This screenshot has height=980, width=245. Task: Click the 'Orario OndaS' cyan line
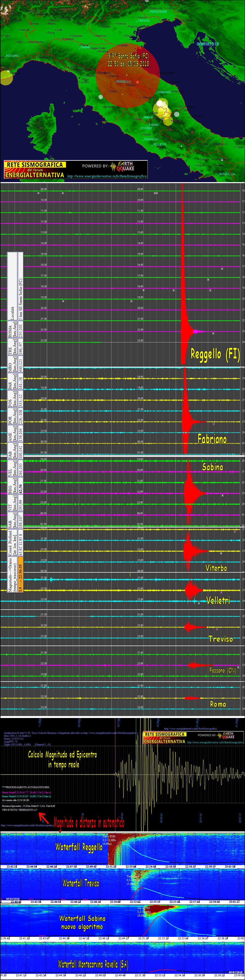pos(26,796)
